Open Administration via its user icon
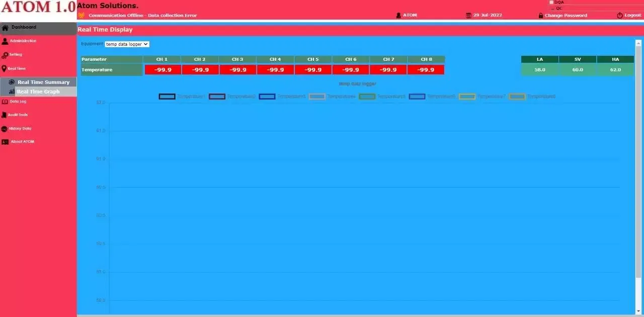 coord(5,41)
